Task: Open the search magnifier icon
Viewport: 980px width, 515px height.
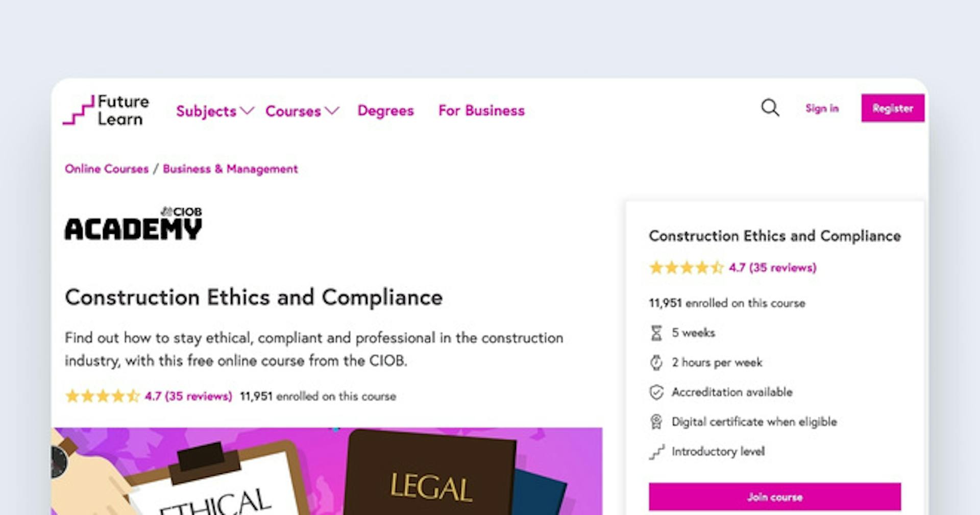Action: (770, 108)
